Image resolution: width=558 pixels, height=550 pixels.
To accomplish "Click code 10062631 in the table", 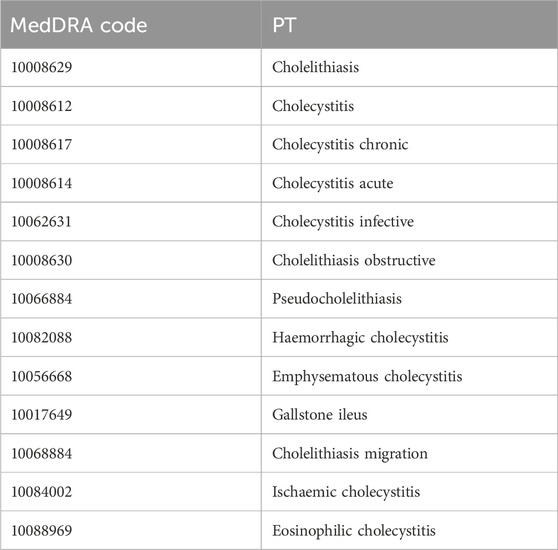I will [x=42, y=222].
